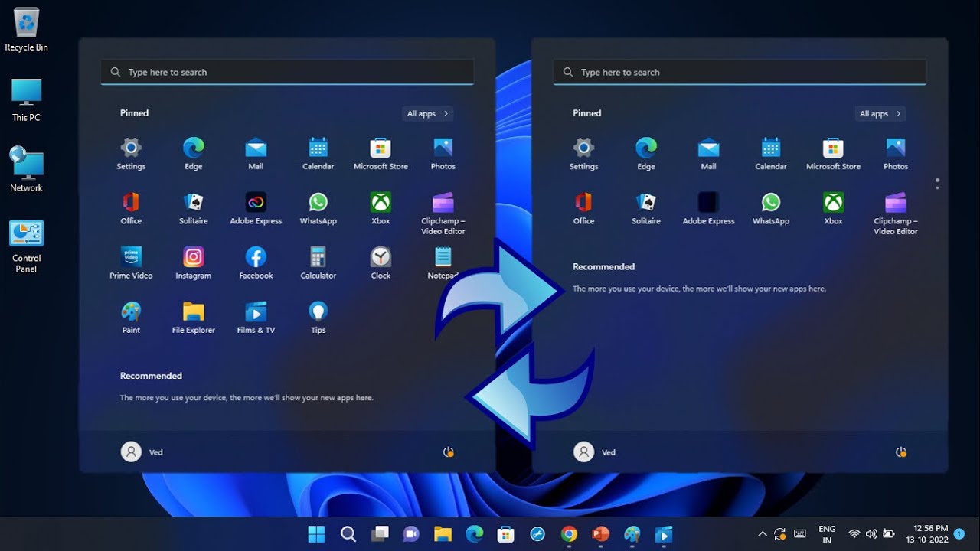Viewport: 980px width, 551px height.
Task: Open Clipchamp Video Editor in the right Start menu
Action: pyautogui.click(x=896, y=213)
